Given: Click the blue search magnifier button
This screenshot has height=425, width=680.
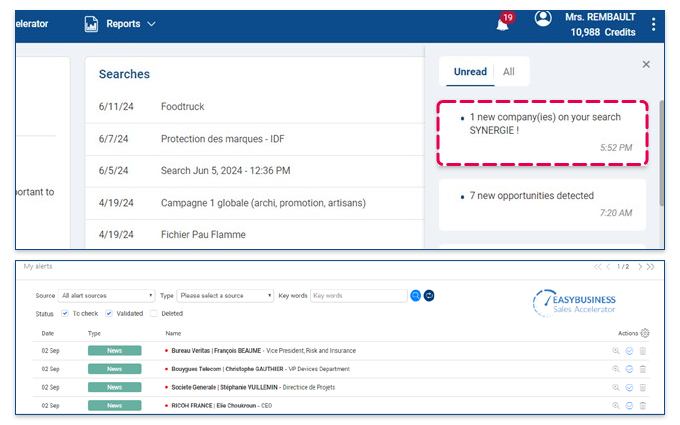Looking at the screenshot, I should (416, 296).
